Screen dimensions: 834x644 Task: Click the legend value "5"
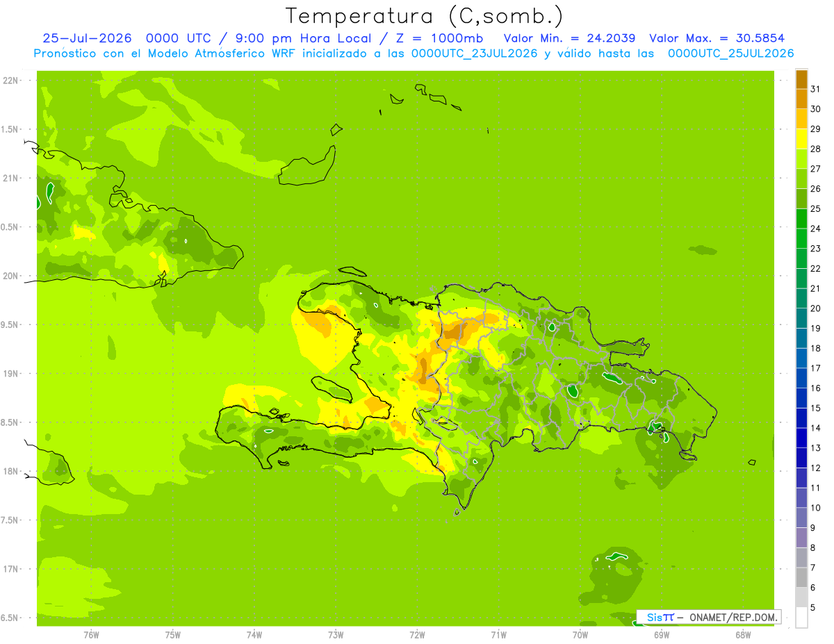pos(813,608)
